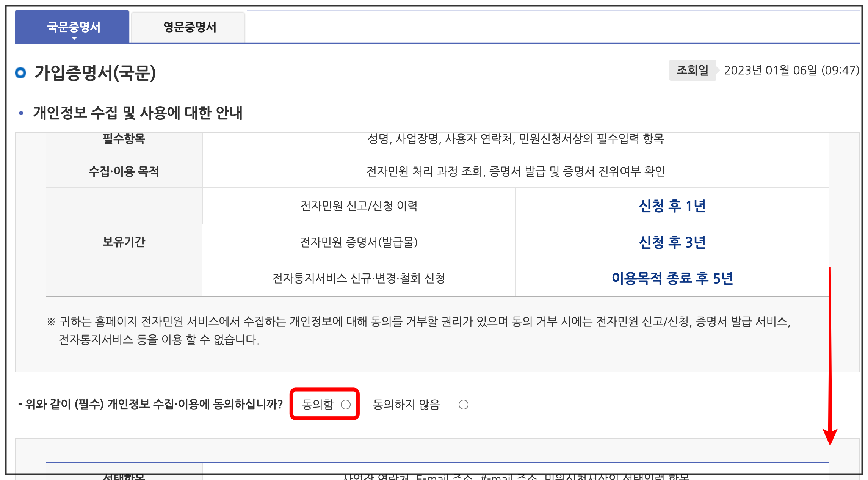Click the 신청 후 1년 retention text
The image size is (868, 480).
click(672, 206)
